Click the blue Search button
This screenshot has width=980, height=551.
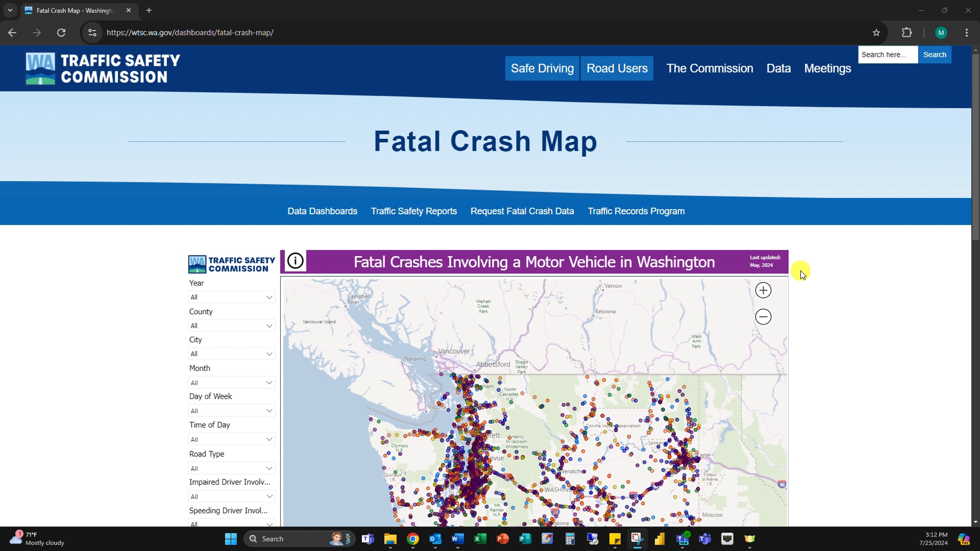[x=934, y=55]
